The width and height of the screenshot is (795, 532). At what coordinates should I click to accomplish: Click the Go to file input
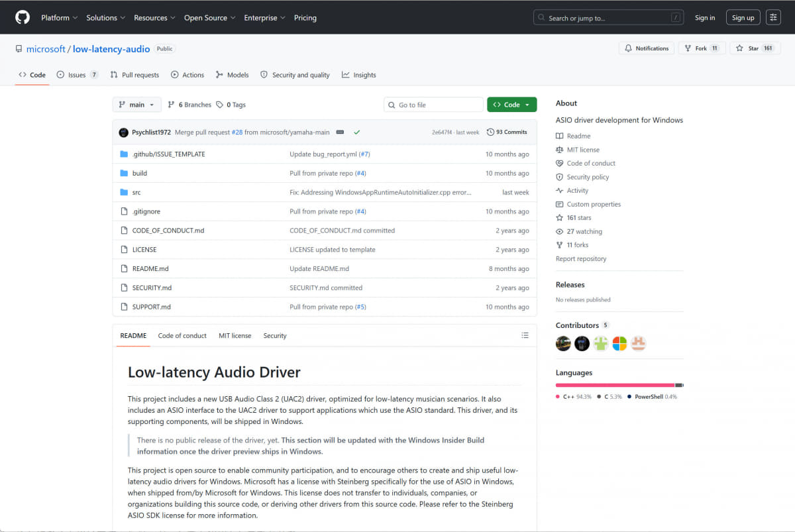click(x=433, y=105)
